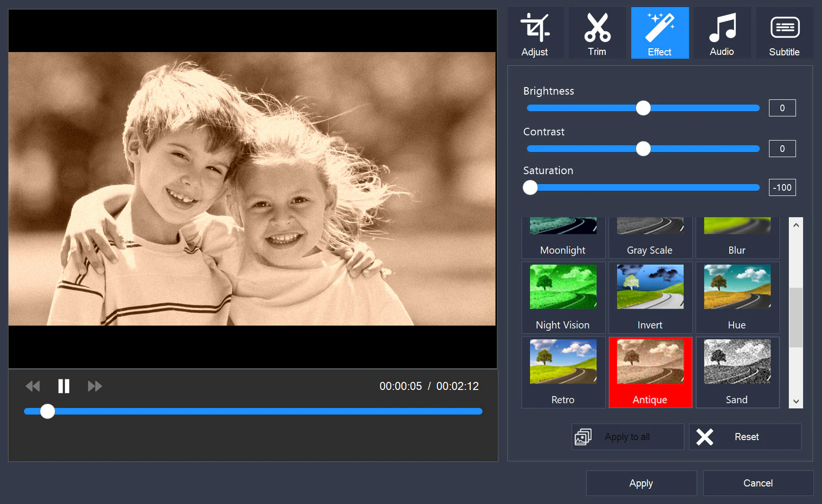Select the Blur effect
This screenshot has width=822, height=504.
point(737,238)
